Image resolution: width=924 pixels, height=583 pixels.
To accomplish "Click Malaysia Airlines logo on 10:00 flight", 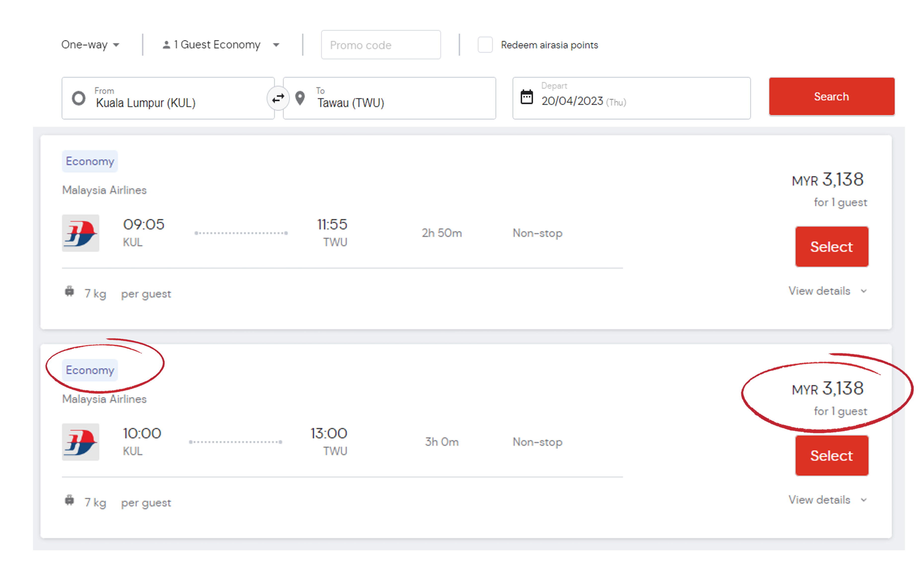I will coord(81,442).
